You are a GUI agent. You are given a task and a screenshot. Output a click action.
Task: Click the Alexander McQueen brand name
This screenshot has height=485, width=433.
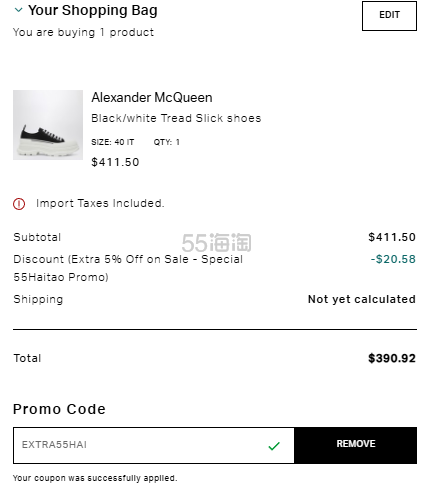(x=152, y=98)
